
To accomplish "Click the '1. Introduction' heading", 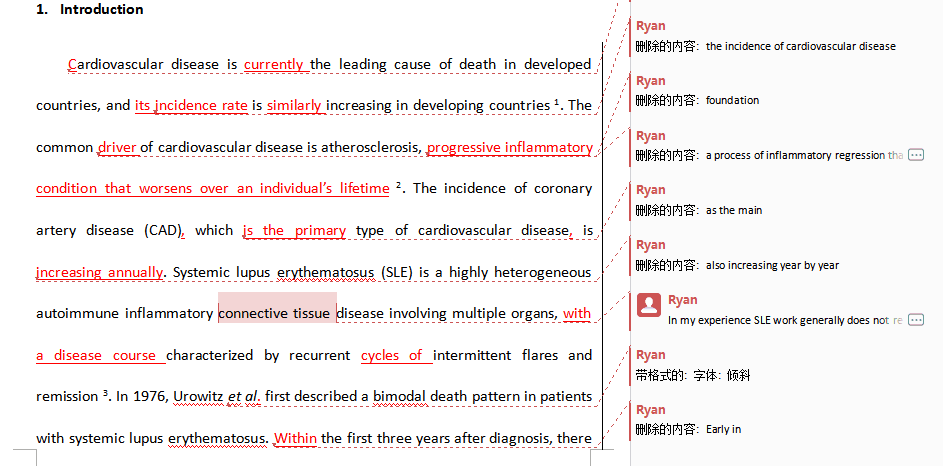I will tap(90, 9).
